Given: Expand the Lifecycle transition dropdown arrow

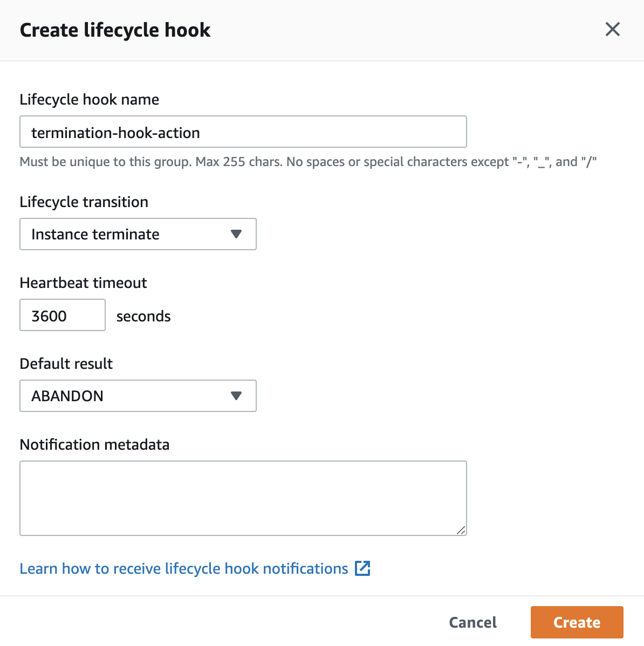Looking at the screenshot, I should (236, 234).
